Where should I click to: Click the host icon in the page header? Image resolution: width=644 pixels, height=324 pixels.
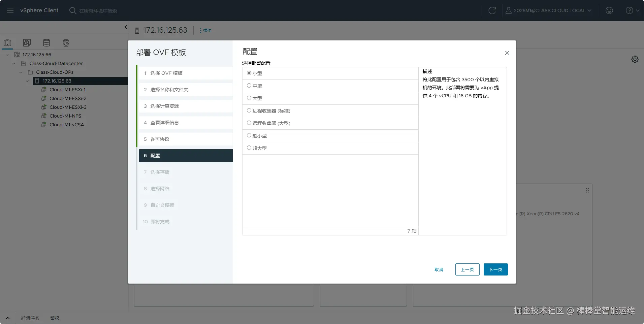[x=137, y=31]
